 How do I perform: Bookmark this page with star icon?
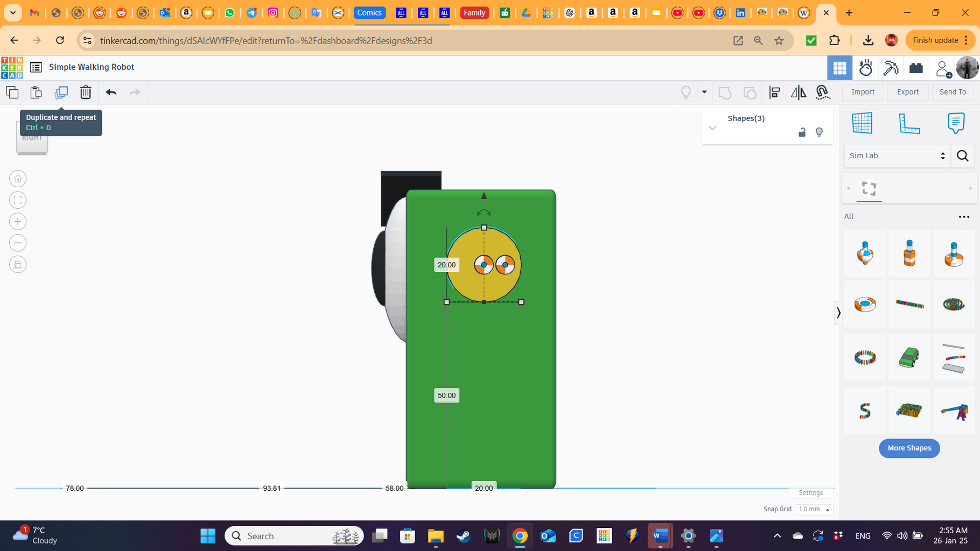pyautogui.click(x=779, y=41)
